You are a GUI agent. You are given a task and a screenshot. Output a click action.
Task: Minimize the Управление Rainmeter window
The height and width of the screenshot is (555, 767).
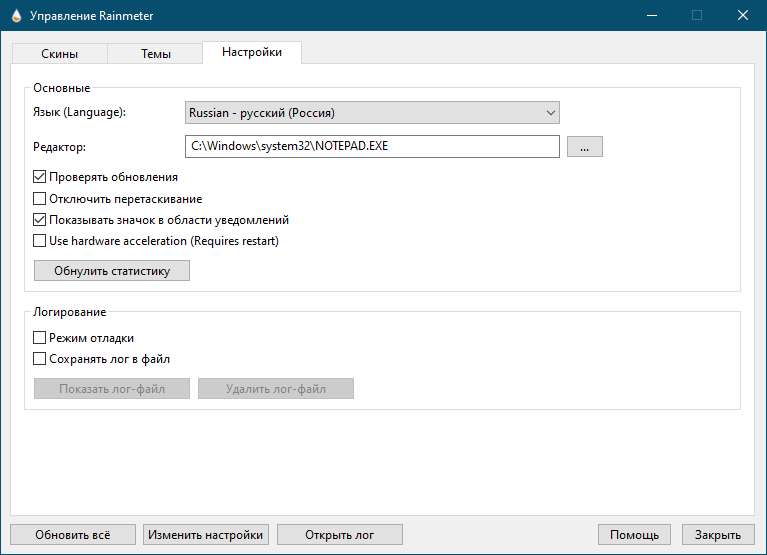pyautogui.click(x=652, y=16)
